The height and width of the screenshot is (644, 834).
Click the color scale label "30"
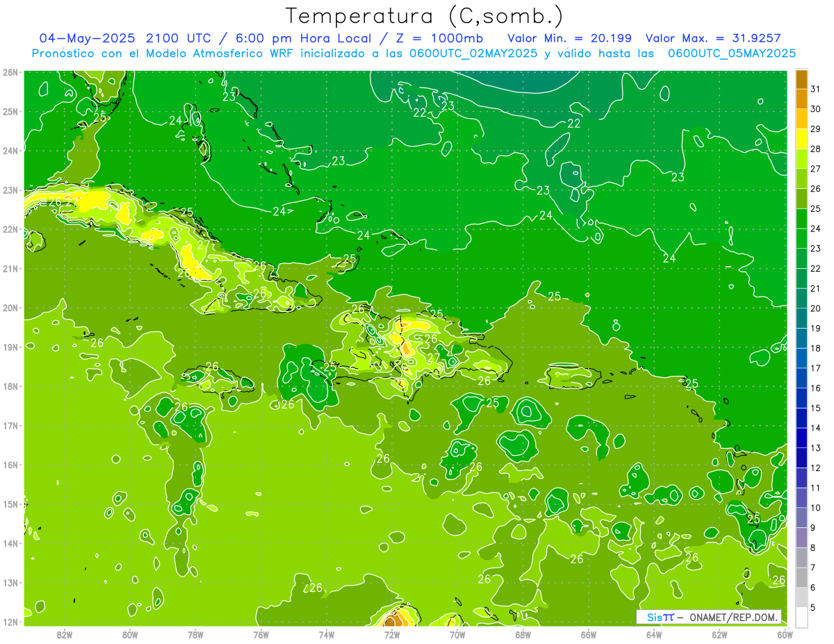(x=815, y=108)
